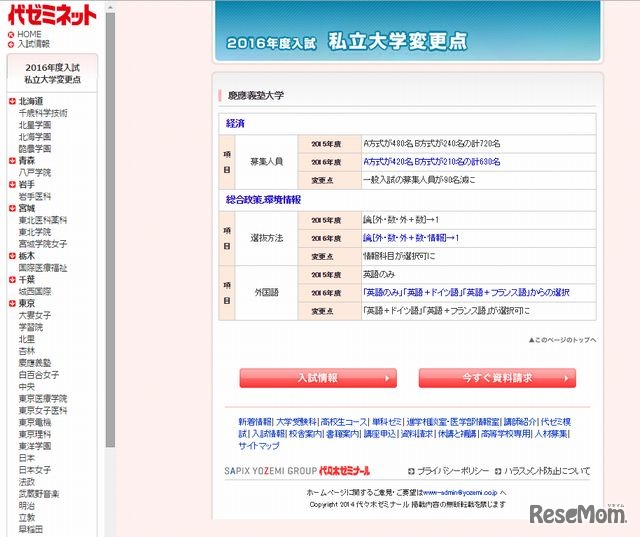Viewport: 640px width, 537px height.
Task: Open the 校舎案内 footer link
Action: point(306,434)
